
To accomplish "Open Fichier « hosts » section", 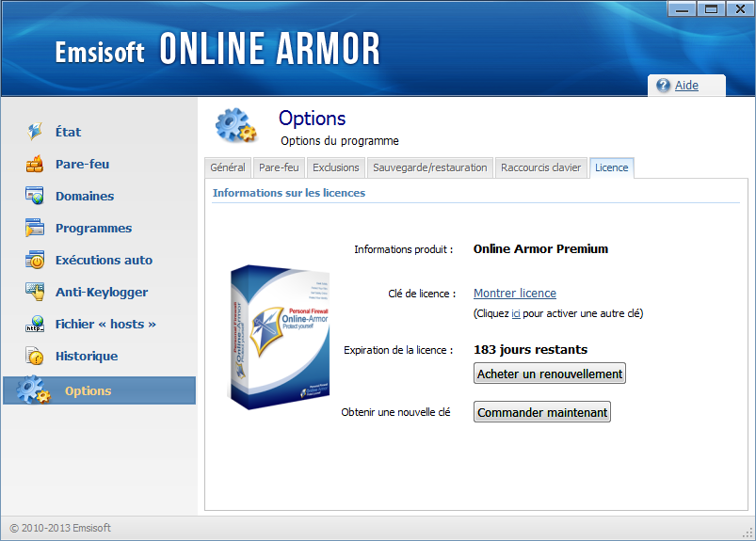I will 105,325.
